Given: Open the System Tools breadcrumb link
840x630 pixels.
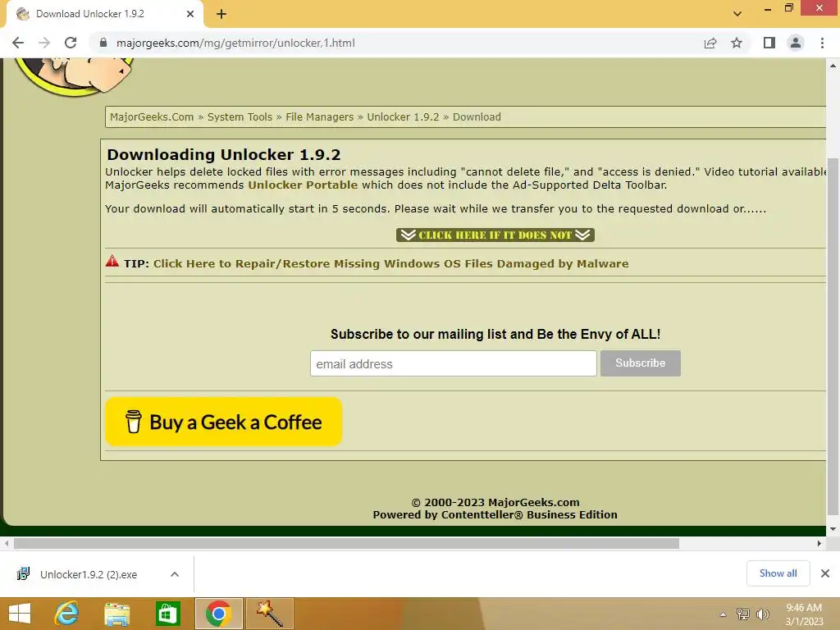Looking at the screenshot, I should click(240, 116).
